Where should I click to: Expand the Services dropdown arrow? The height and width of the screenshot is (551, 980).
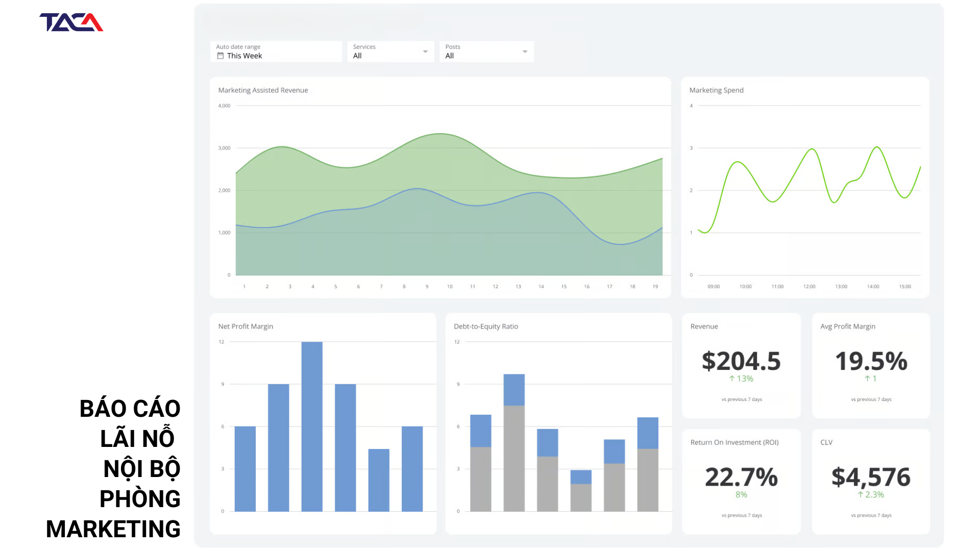pos(425,52)
